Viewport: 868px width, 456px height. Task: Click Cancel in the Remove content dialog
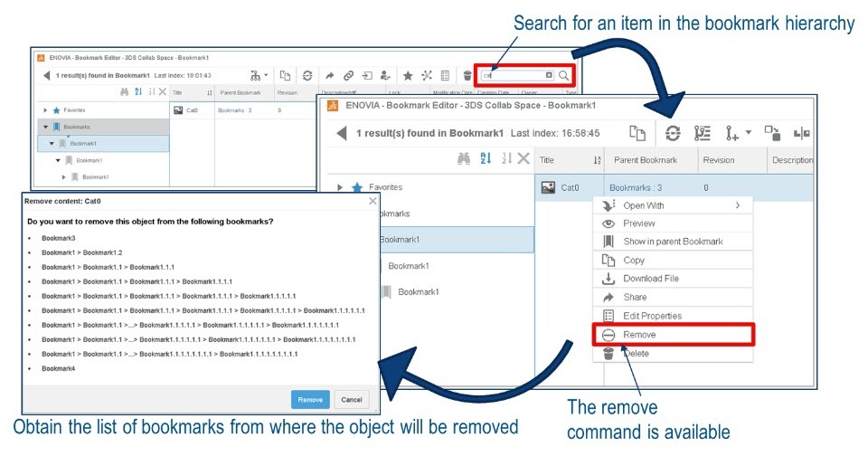[352, 400]
